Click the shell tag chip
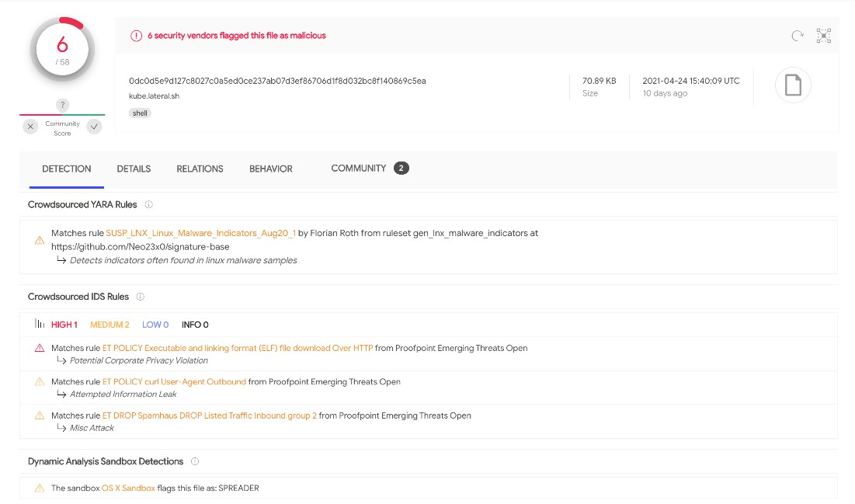Image resolution: width=855 pixels, height=504 pixels. tap(140, 113)
